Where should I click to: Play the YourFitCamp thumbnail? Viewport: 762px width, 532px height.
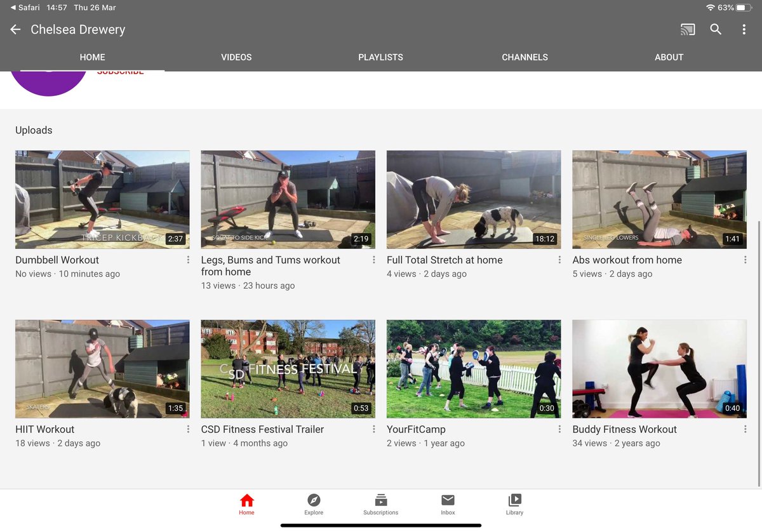pyautogui.click(x=474, y=369)
